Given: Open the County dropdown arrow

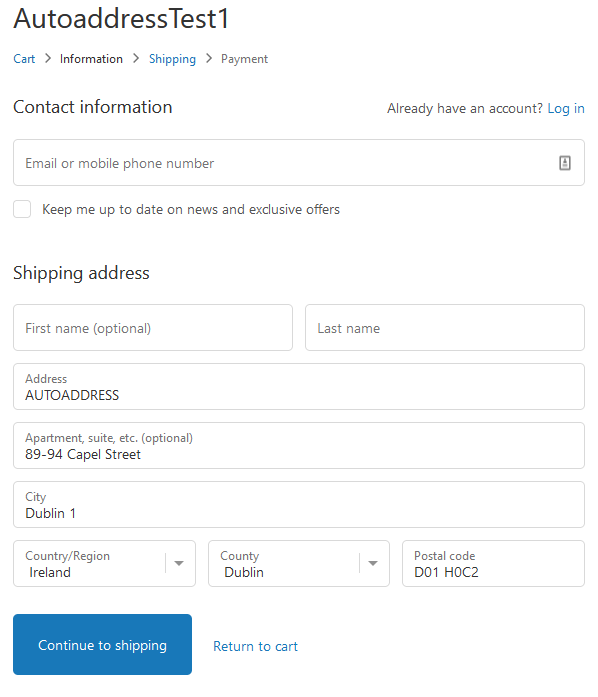Looking at the screenshot, I should click(373, 563).
